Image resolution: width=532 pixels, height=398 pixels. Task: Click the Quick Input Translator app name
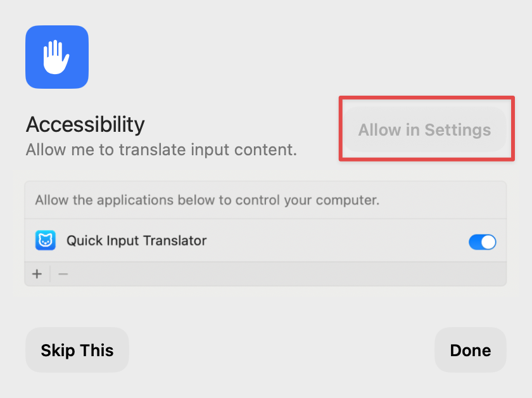point(136,240)
